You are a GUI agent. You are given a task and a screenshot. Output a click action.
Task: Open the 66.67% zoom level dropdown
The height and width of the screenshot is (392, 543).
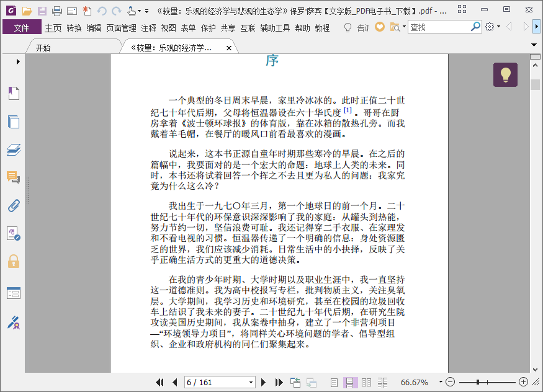(441, 382)
